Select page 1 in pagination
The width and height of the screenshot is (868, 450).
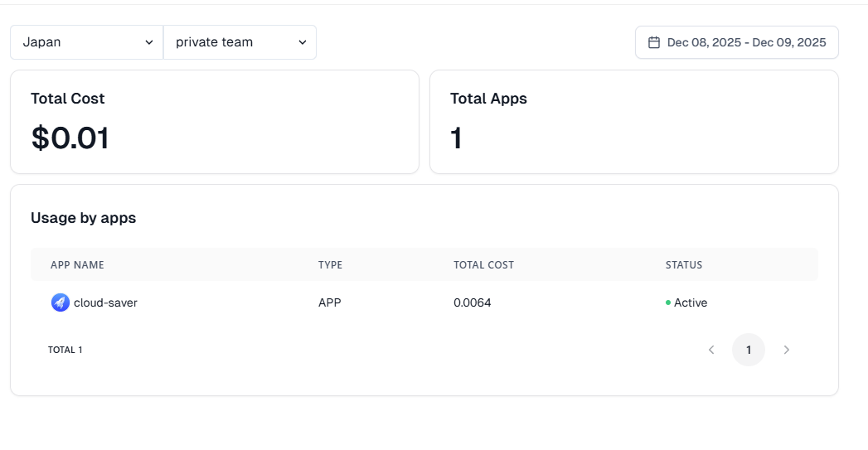tap(748, 350)
